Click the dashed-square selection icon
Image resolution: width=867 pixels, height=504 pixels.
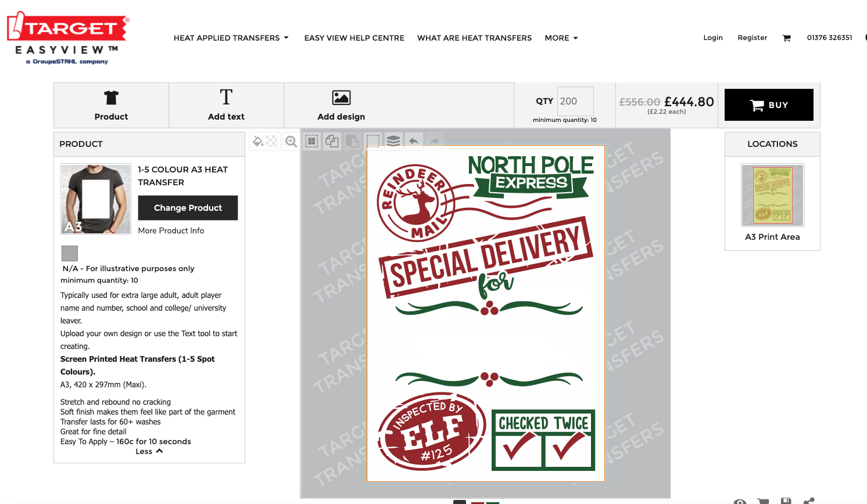(373, 141)
